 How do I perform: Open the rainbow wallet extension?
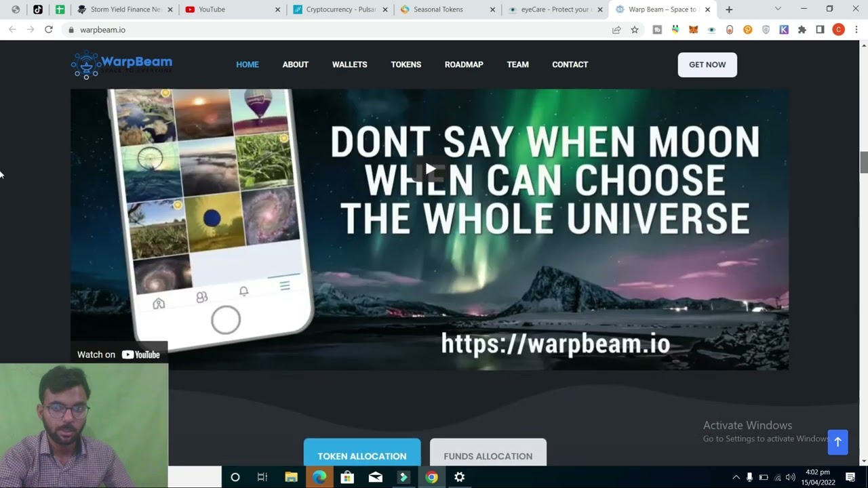click(675, 30)
